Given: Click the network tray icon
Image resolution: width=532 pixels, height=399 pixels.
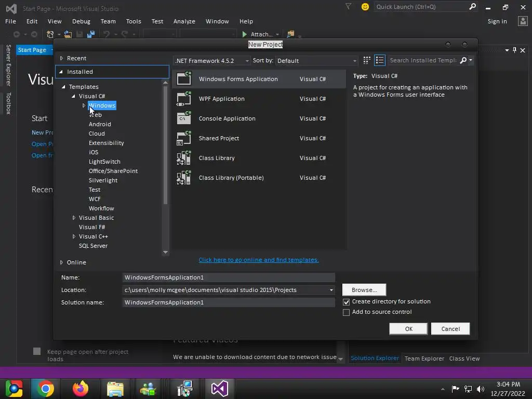Looking at the screenshot, I should point(468,389).
